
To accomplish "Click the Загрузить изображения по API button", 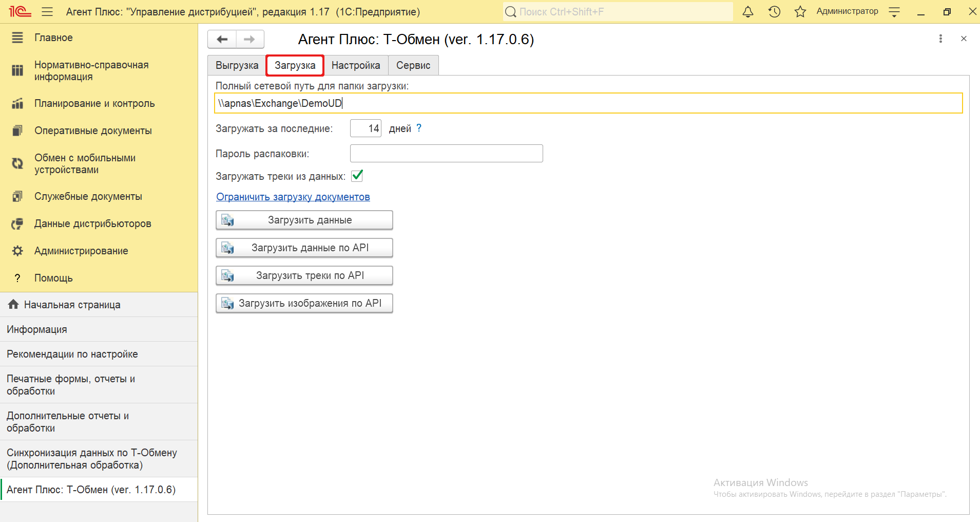I will point(304,303).
